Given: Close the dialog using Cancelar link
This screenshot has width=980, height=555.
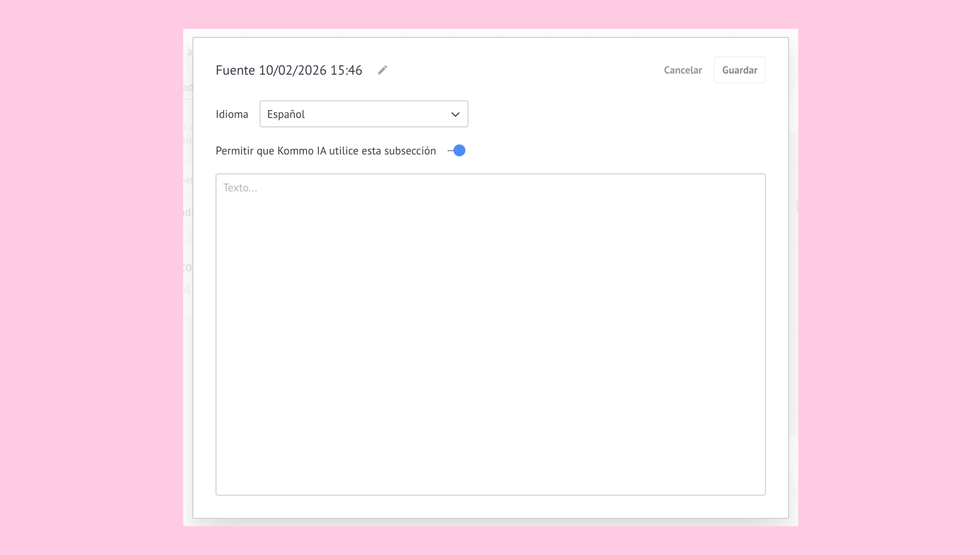Looking at the screenshot, I should (x=682, y=70).
